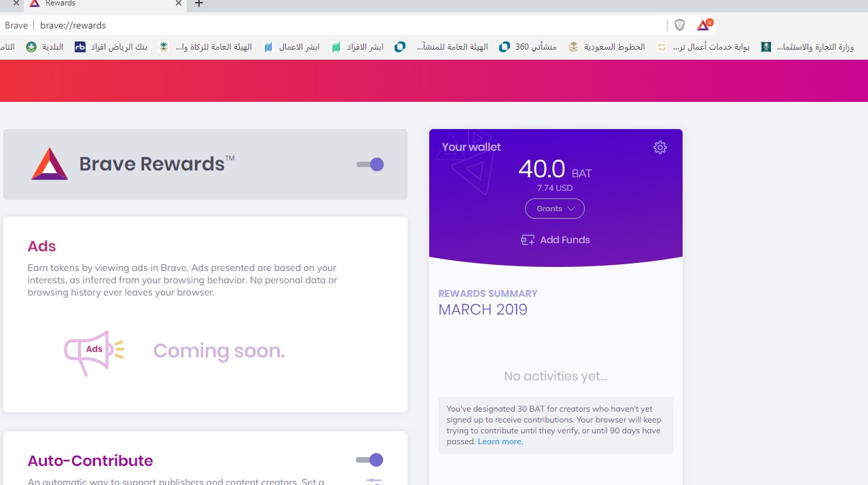The height and width of the screenshot is (485, 868).
Task: Open the الهيئة العامة للمنشآ bookmark
Action: [441, 47]
